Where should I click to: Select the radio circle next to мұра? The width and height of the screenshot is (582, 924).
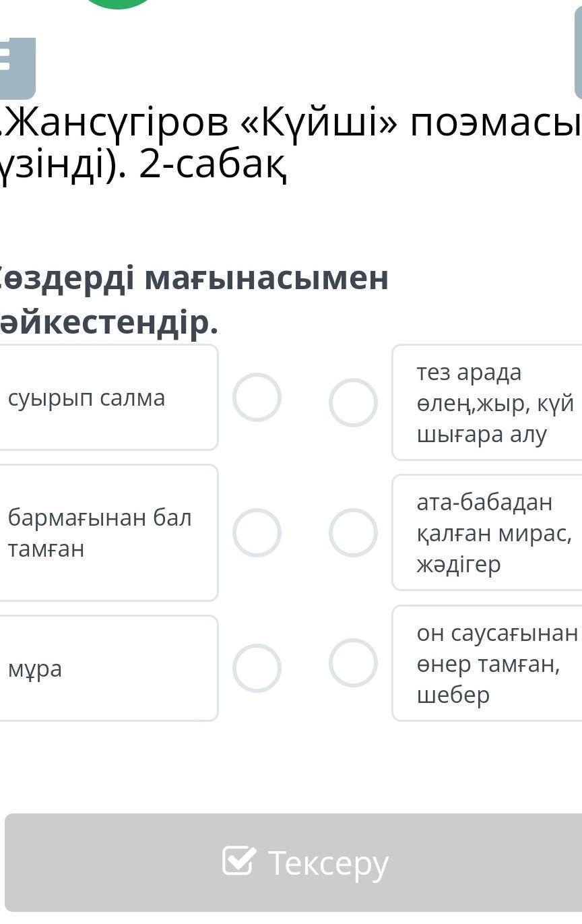pyautogui.click(x=257, y=668)
